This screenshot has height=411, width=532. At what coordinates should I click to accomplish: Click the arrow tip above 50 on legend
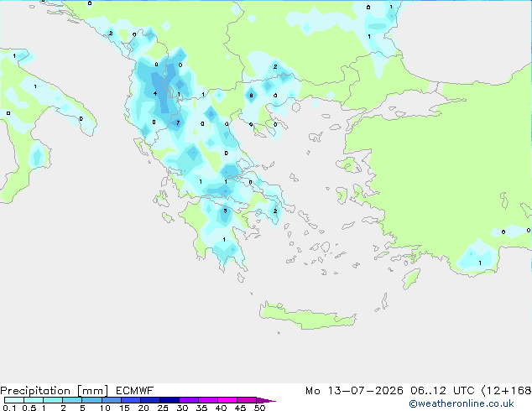tap(266, 400)
